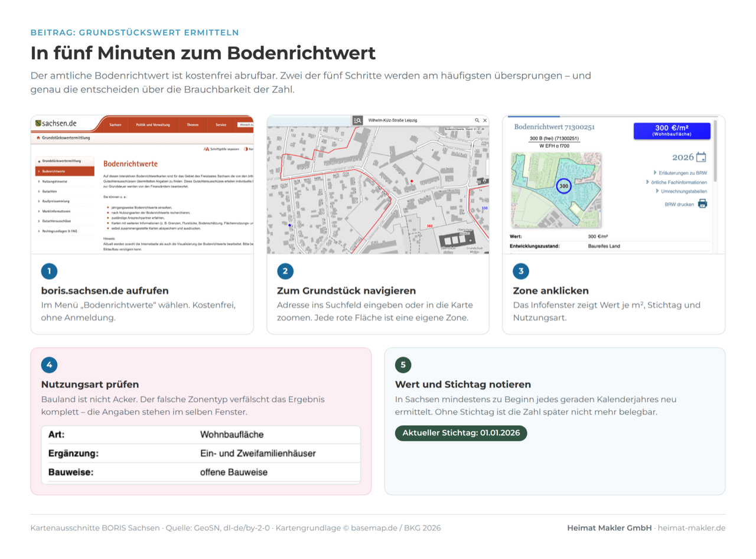Expand the Marktinformationen sidebar entry
The height and width of the screenshot is (559, 756).
(65, 211)
